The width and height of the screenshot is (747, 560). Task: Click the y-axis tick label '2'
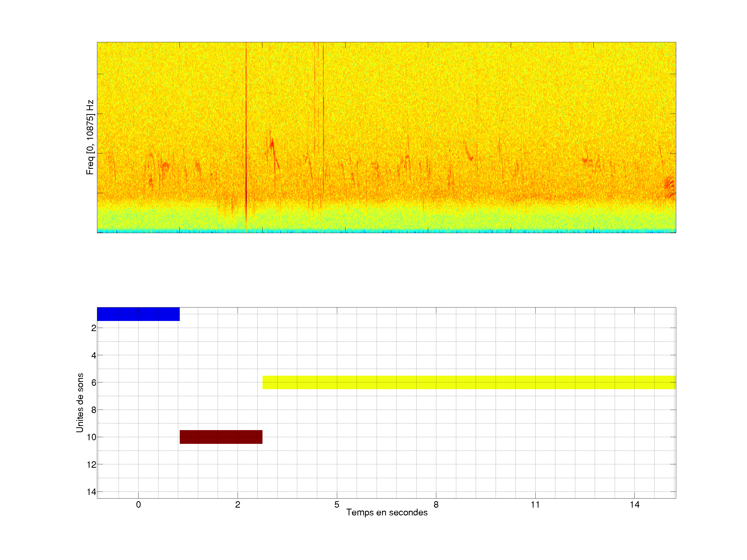pos(94,328)
